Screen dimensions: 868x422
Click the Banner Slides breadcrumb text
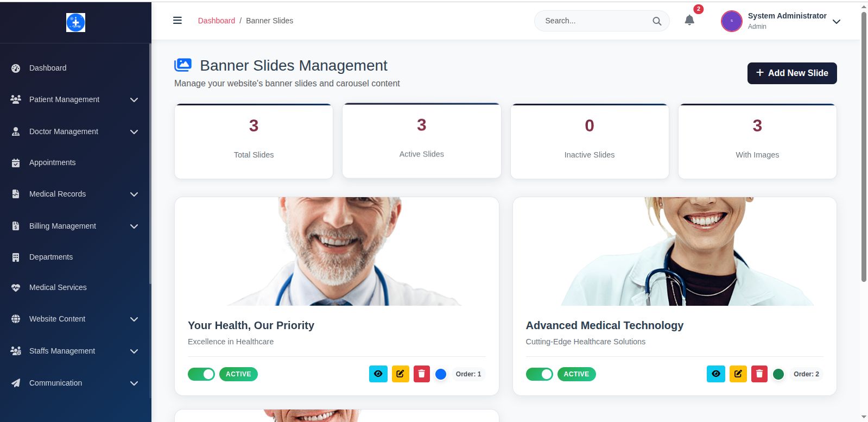270,21
